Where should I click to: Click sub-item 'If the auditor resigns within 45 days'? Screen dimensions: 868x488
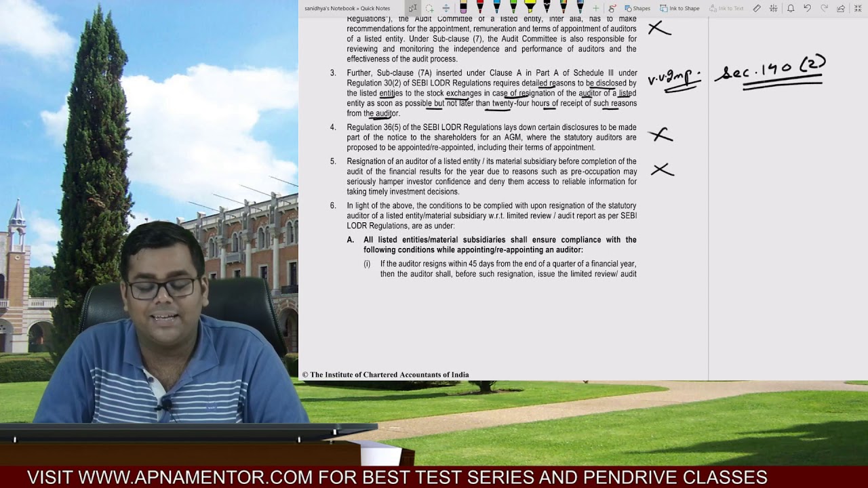point(508,268)
